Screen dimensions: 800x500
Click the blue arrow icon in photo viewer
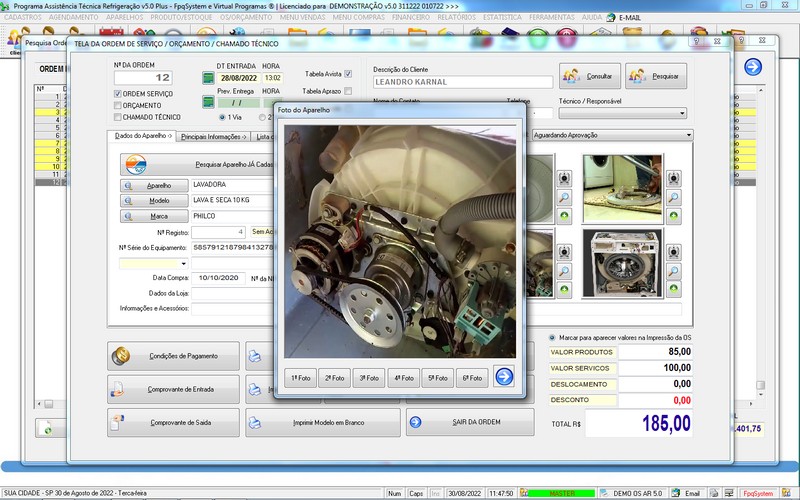504,377
